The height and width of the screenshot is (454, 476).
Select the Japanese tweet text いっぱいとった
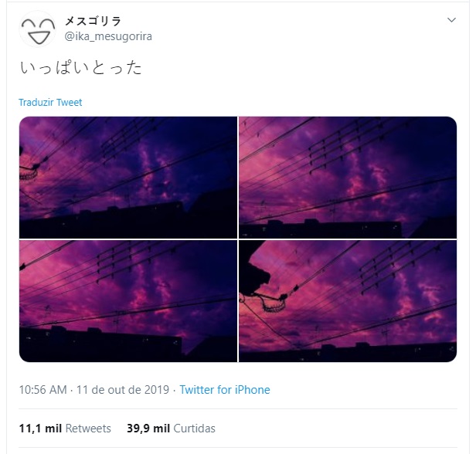pos(80,68)
